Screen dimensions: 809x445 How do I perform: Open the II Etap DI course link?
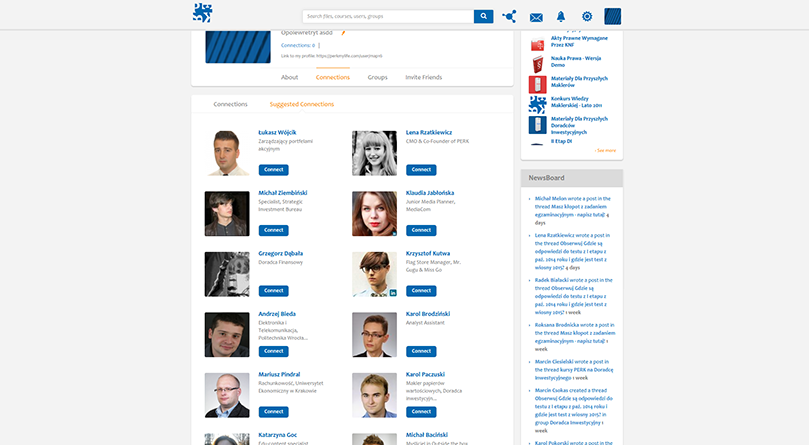coord(561,141)
